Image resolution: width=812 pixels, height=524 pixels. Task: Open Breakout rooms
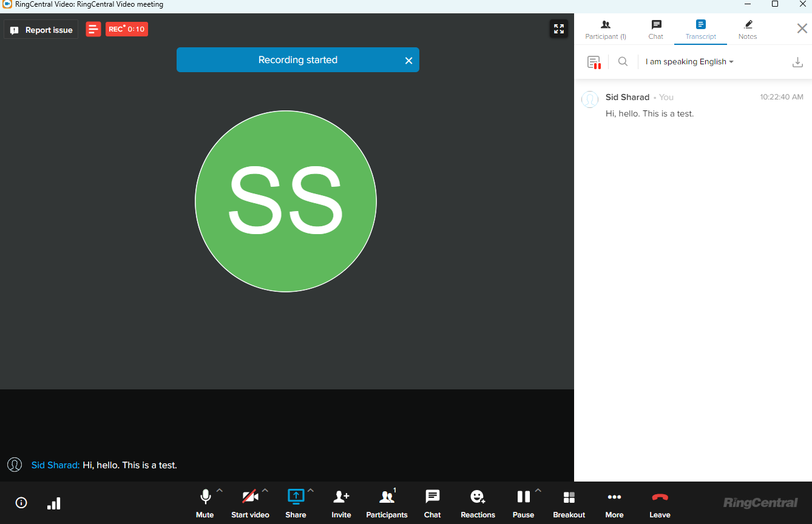569,503
